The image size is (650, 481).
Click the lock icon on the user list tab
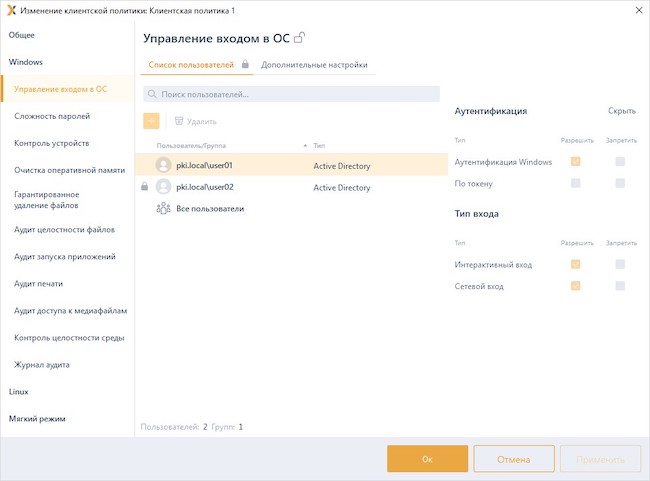(246, 65)
